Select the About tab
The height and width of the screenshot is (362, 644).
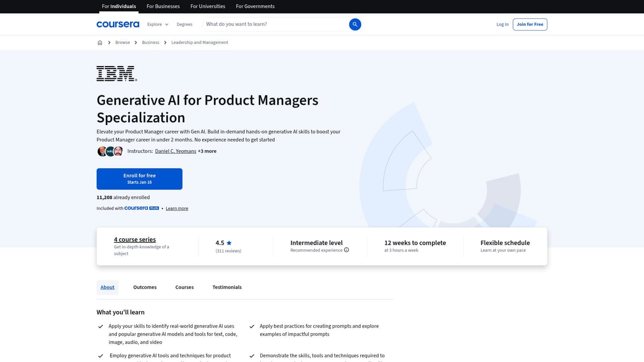107,287
